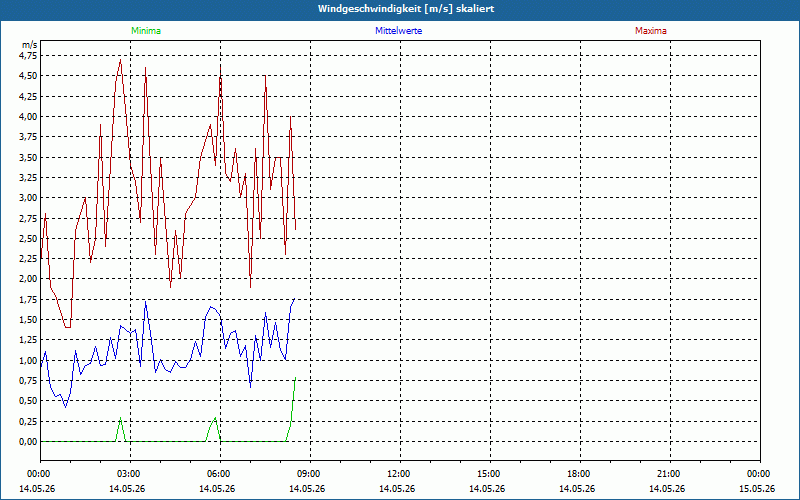Click the 03:00 time axis label
This screenshot has height=500, width=800.
coord(130,474)
